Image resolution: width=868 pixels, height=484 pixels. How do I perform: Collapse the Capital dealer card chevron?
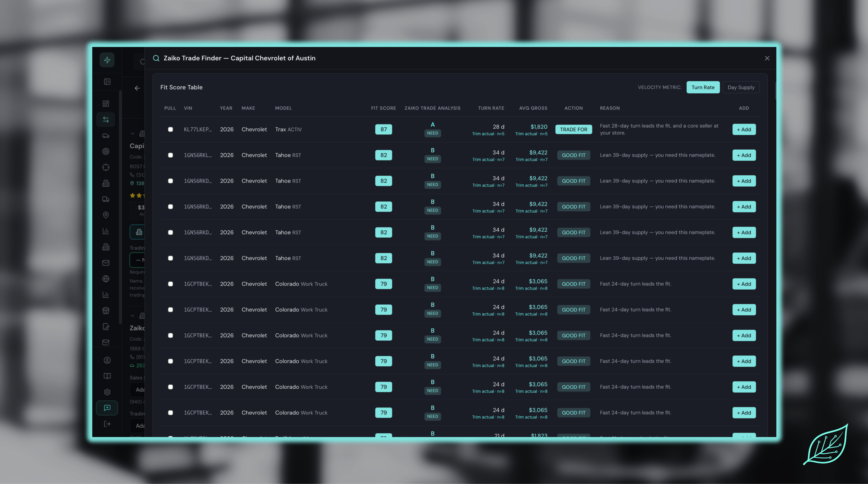point(132,134)
